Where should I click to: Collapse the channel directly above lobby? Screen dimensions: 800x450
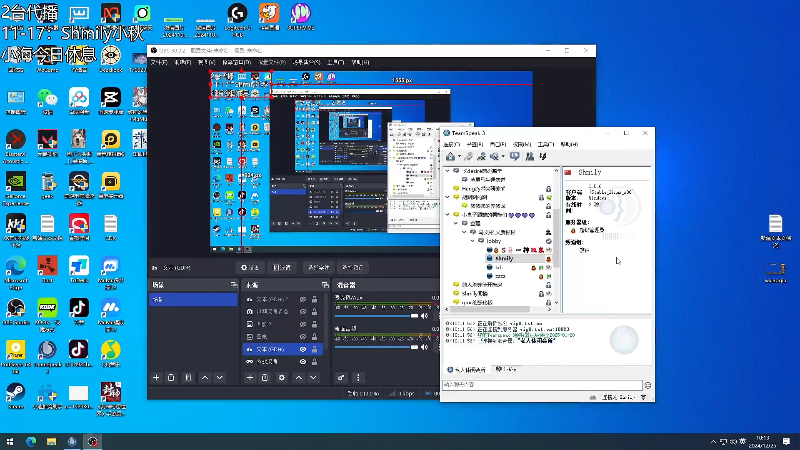click(x=464, y=232)
